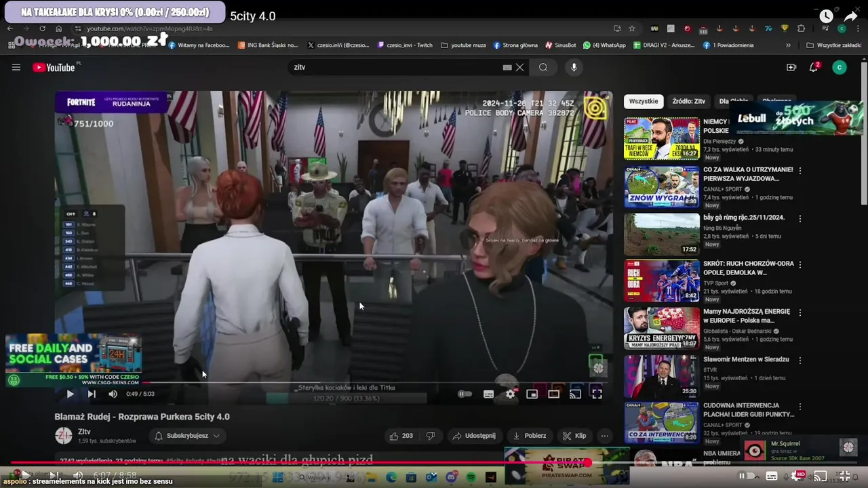Open inner player settings gear
The width and height of the screenshot is (868, 488).
[511, 394]
